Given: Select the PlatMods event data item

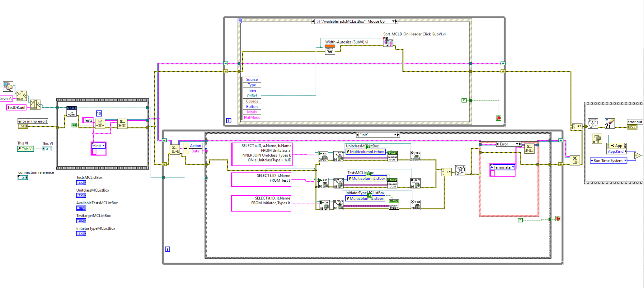Looking at the screenshot, I should tap(252, 117).
